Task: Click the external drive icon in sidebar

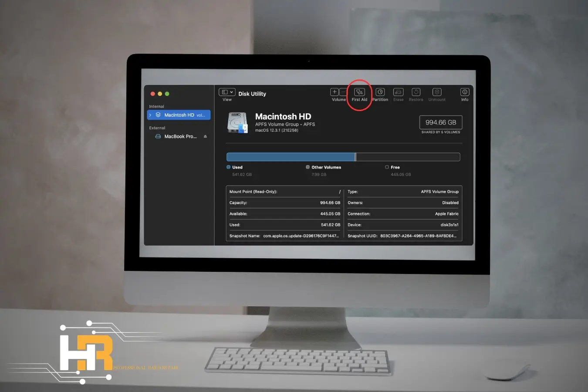Action: [x=158, y=136]
